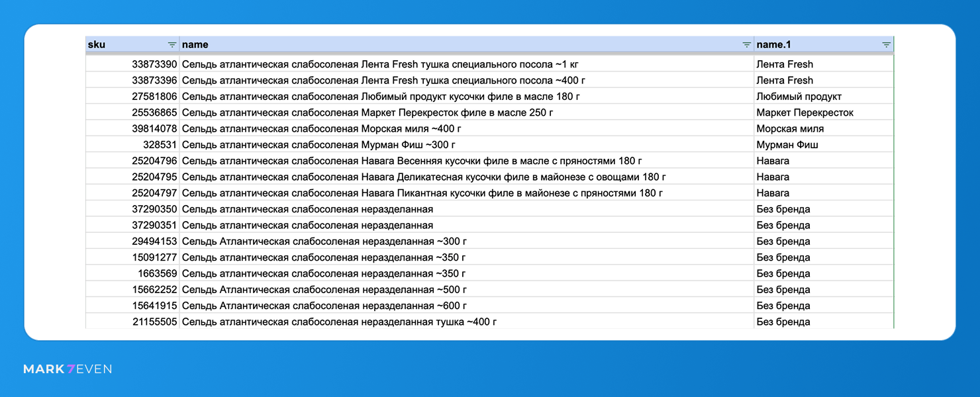The image size is (980, 397).
Task: Select name cell in row 37290350
Action: [467, 209]
